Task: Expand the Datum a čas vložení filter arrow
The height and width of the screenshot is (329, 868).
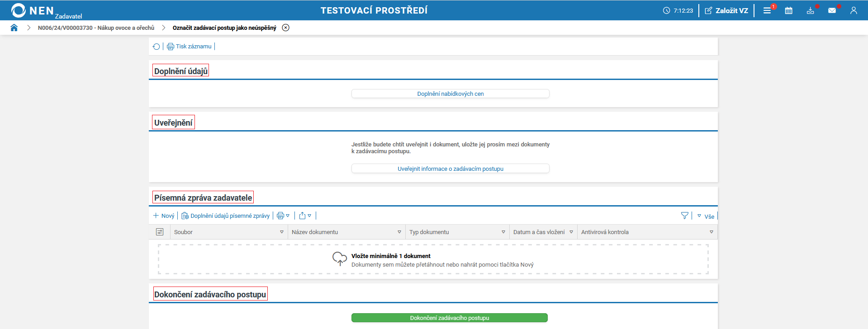Action: [571, 232]
